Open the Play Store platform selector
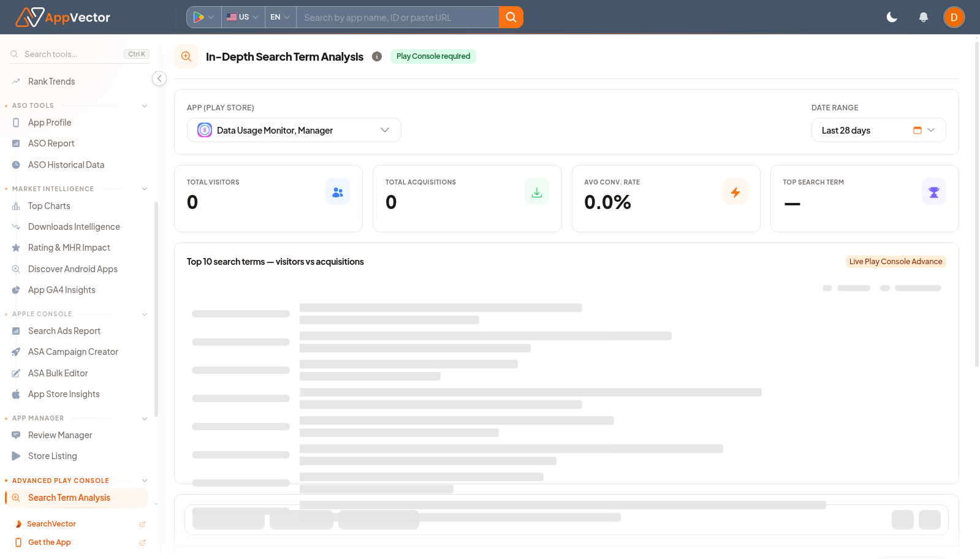The width and height of the screenshot is (980, 559). tap(204, 17)
